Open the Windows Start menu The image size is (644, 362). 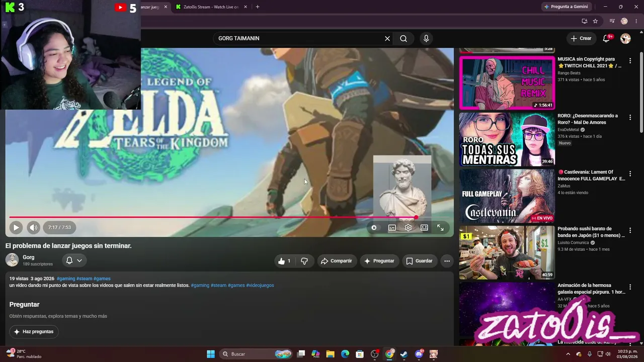pos(211,354)
